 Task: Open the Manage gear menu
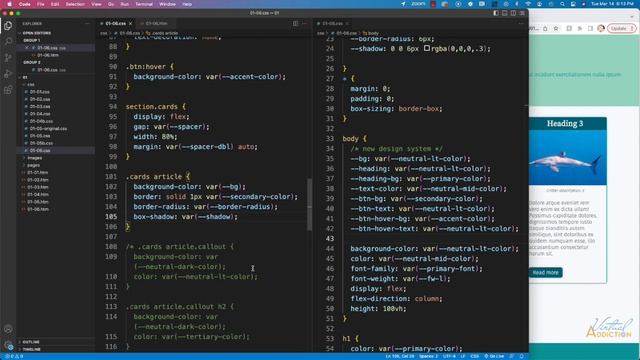click(x=8, y=345)
